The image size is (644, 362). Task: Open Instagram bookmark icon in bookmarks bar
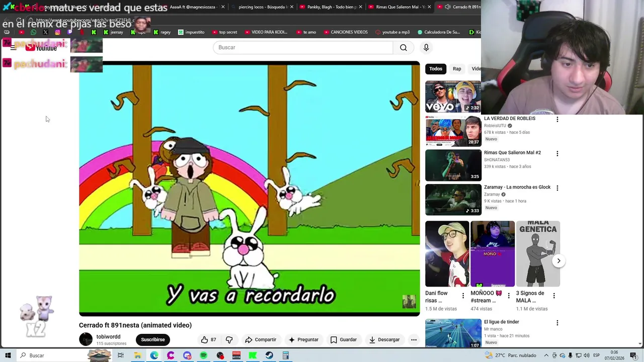tap(57, 32)
